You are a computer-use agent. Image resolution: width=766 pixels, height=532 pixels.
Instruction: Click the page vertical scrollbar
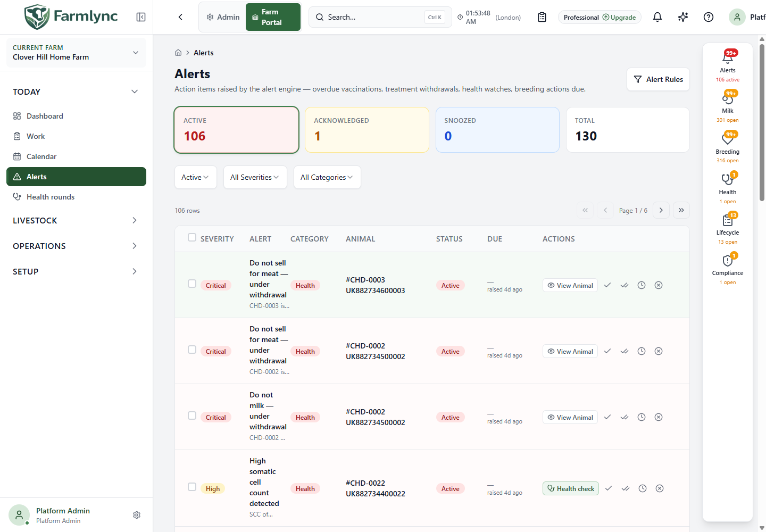(x=762, y=122)
